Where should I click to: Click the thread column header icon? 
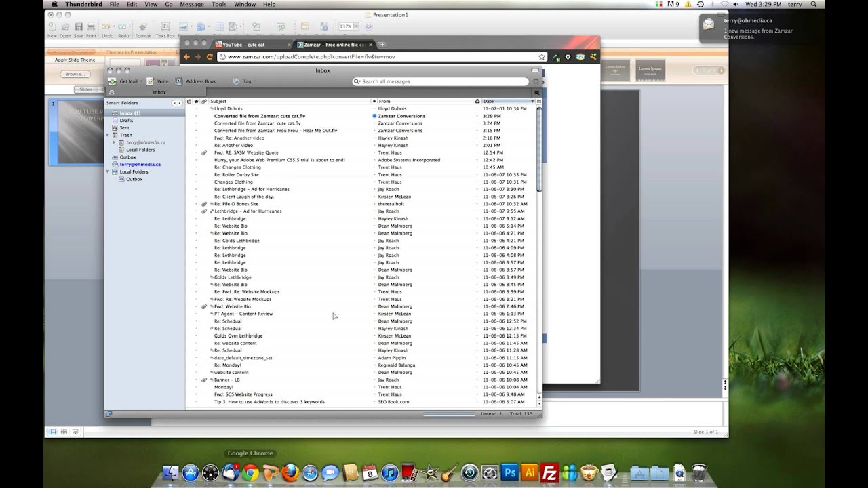(189, 102)
